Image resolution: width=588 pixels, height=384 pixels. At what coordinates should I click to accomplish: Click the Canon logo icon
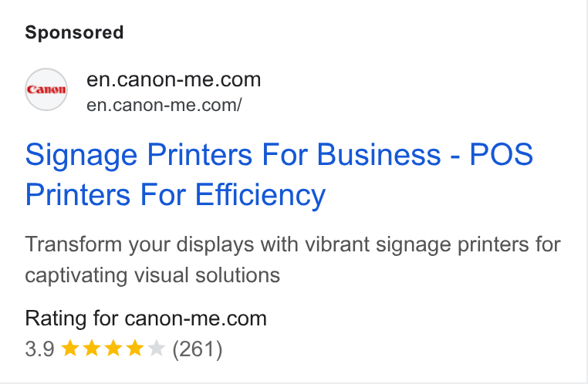pyautogui.click(x=46, y=89)
